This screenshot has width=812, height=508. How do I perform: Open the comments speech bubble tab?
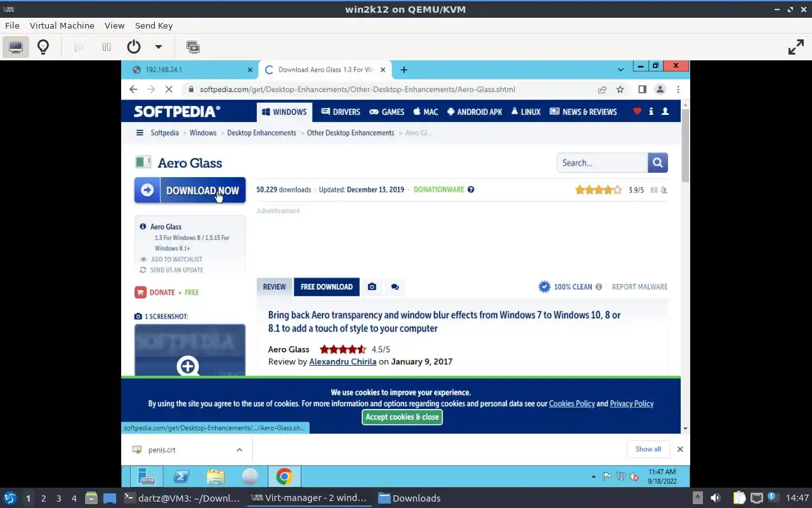click(x=395, y=286)
